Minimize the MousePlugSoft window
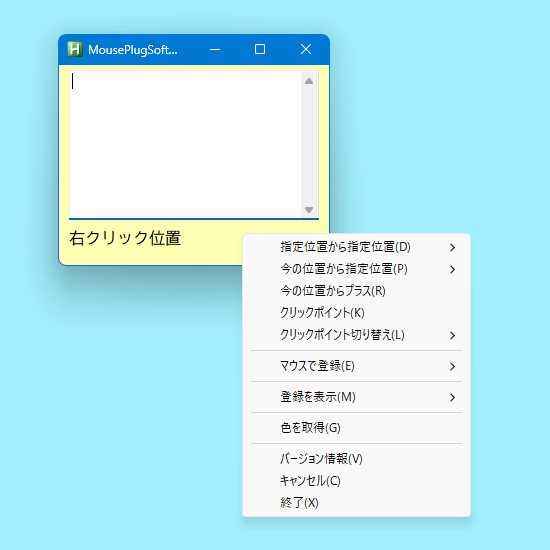550x550 pixels. 215,49
